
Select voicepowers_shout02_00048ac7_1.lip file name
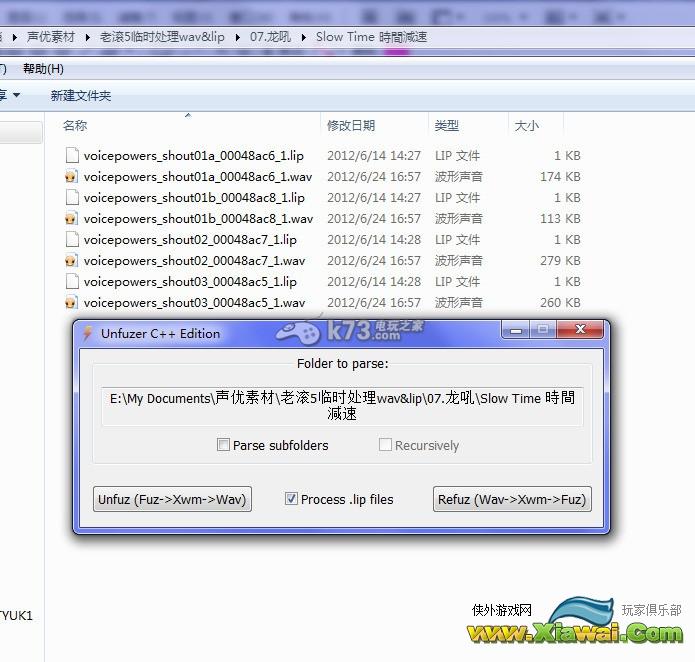190,240
